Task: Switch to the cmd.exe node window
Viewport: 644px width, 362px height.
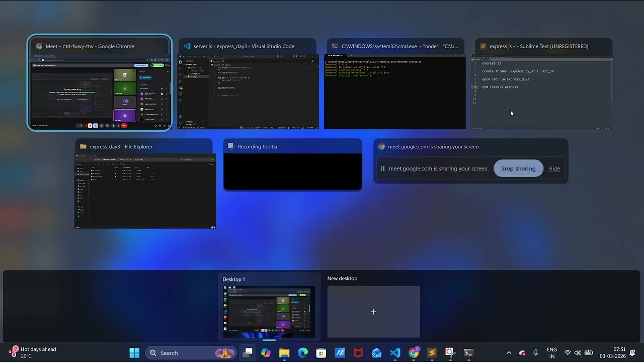Action: pos(395,84)
